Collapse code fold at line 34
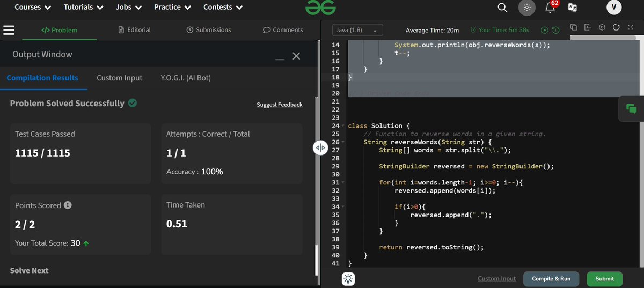 342,206
